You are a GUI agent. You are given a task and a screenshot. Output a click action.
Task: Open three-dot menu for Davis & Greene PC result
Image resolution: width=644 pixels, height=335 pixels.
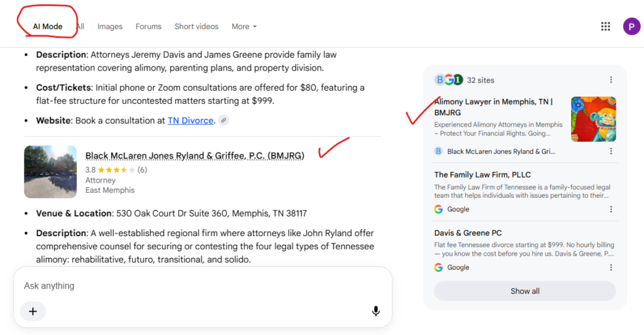(611, 268)
